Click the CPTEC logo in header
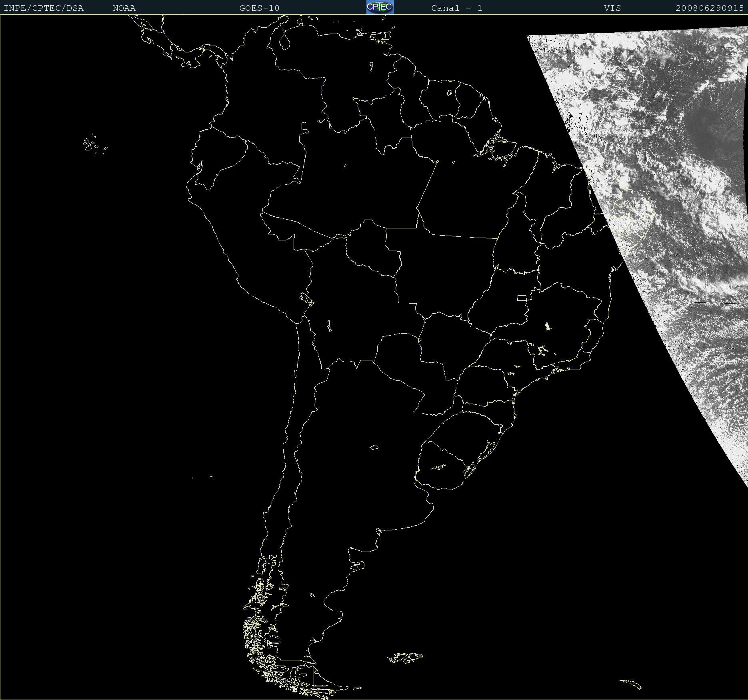The image size is (748, 700). (x=380, y=7)
